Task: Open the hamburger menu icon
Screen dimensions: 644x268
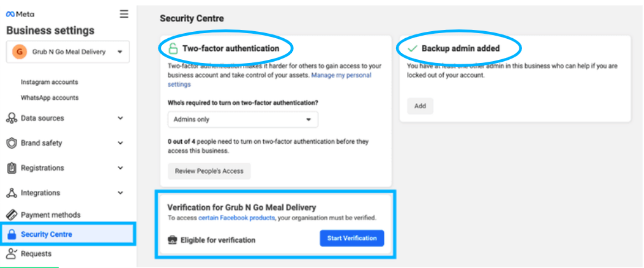Action: point(124,14)
